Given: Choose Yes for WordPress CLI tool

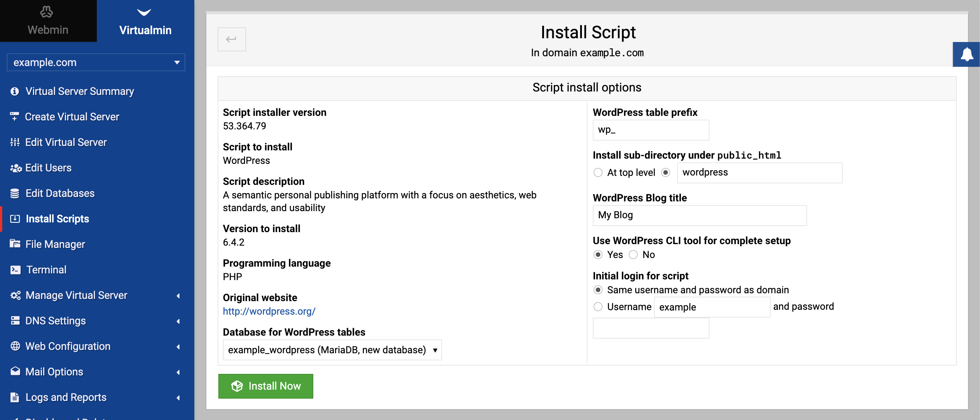Looking at the screenshot, I should pyautogui.click(x=598, y=255).
